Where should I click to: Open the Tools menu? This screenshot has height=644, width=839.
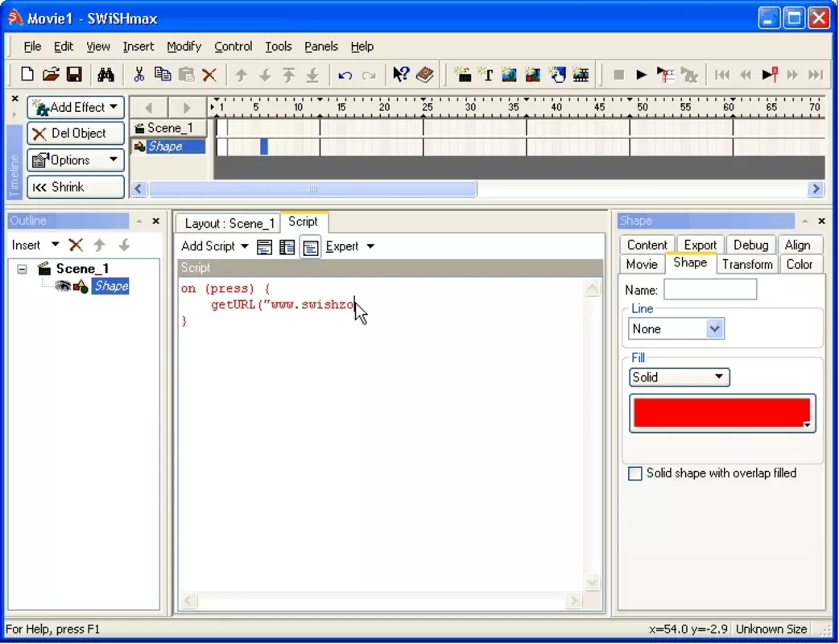(279, 47)
